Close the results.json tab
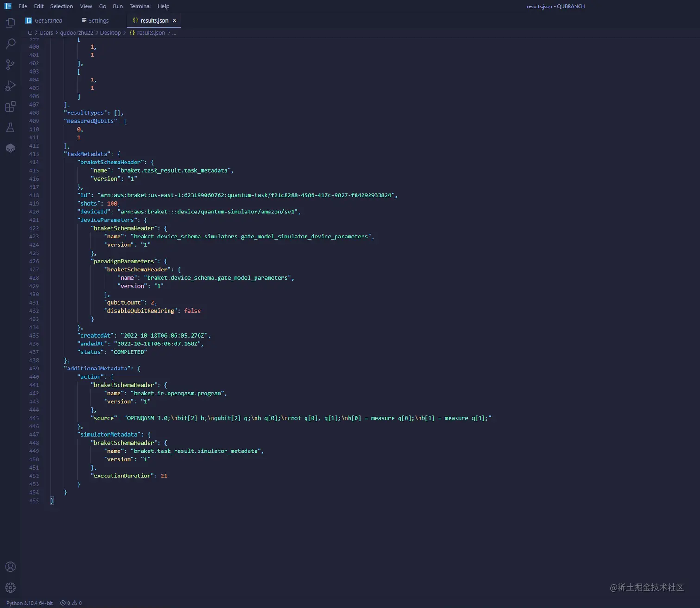The height and width of the screenshot is (608, 700). (x=175, y=20)
